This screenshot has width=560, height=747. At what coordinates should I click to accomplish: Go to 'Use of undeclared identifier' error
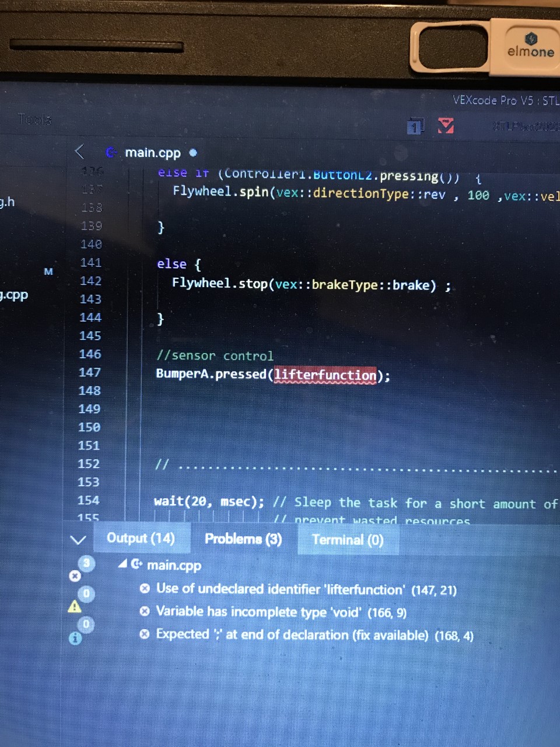(280, 589)
